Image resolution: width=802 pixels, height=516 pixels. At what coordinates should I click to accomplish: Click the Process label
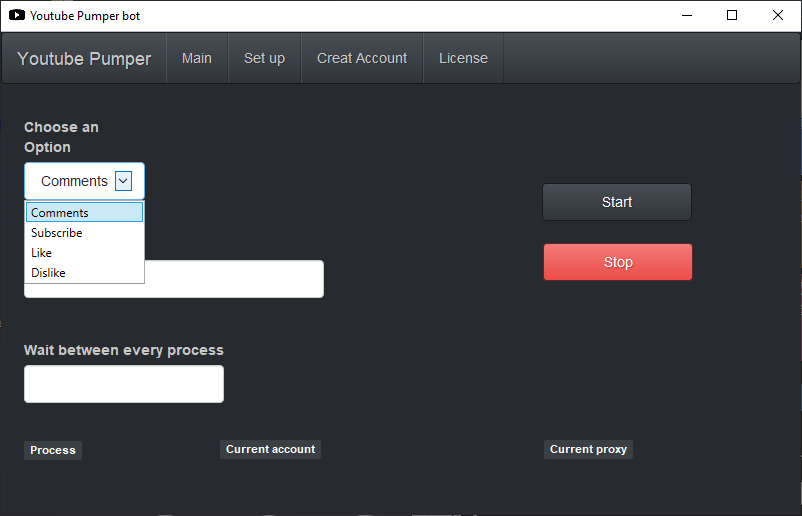[x=53, y=450]
